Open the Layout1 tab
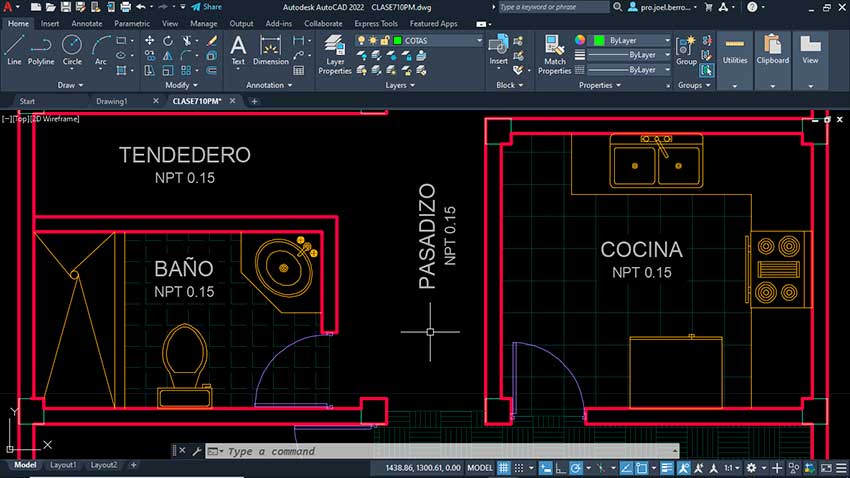Image resolution: width=850 pixels, height=478 pixels. pyautogui.click(x=63, y=465)
